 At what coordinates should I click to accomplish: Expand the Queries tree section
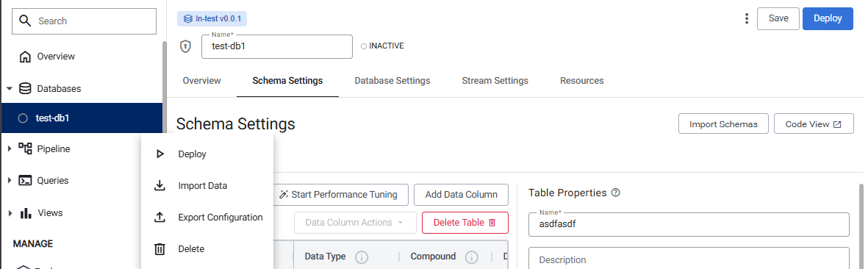click(10, 181)
